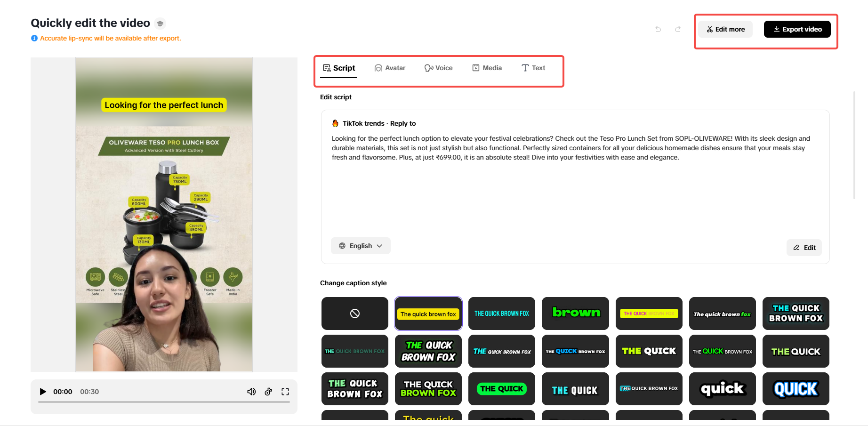868x426 pixels.
Task: Pick bold two-line cyan-white caption style, first row
Action: (796, 313)
